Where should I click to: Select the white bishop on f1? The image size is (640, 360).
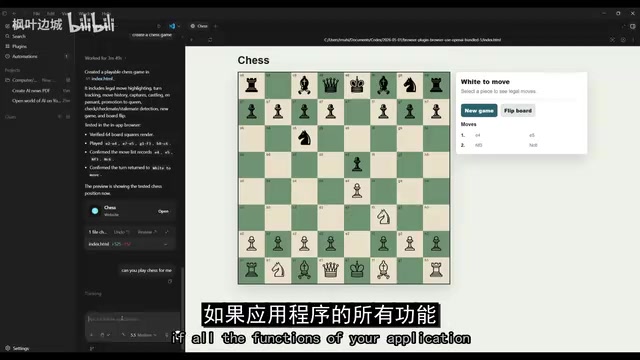pos(383,270)
